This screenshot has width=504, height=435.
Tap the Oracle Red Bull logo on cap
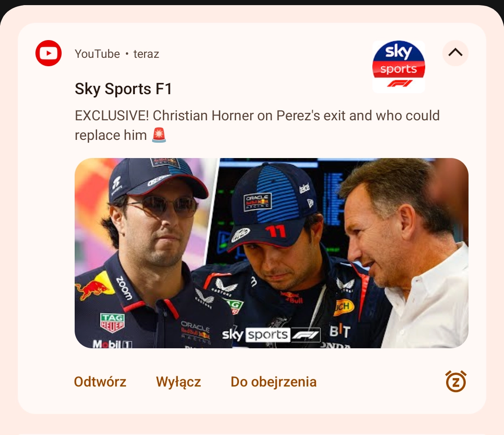(258, 201)
